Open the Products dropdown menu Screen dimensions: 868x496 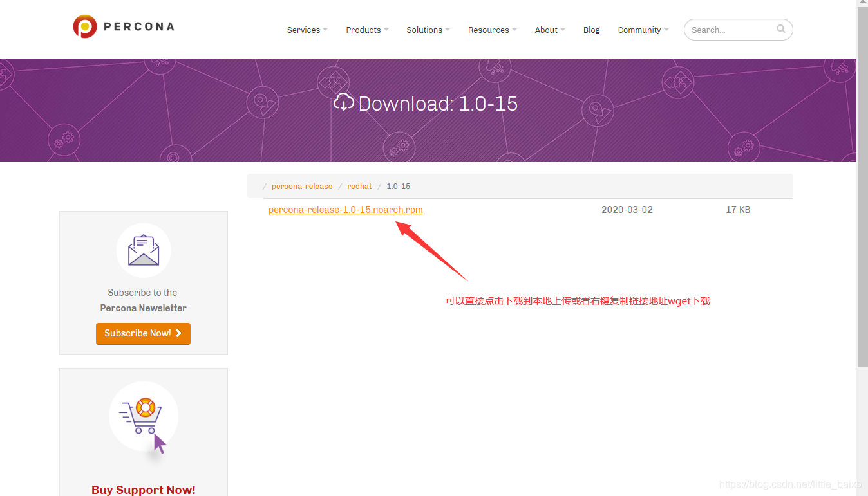[x=367, y=30]
